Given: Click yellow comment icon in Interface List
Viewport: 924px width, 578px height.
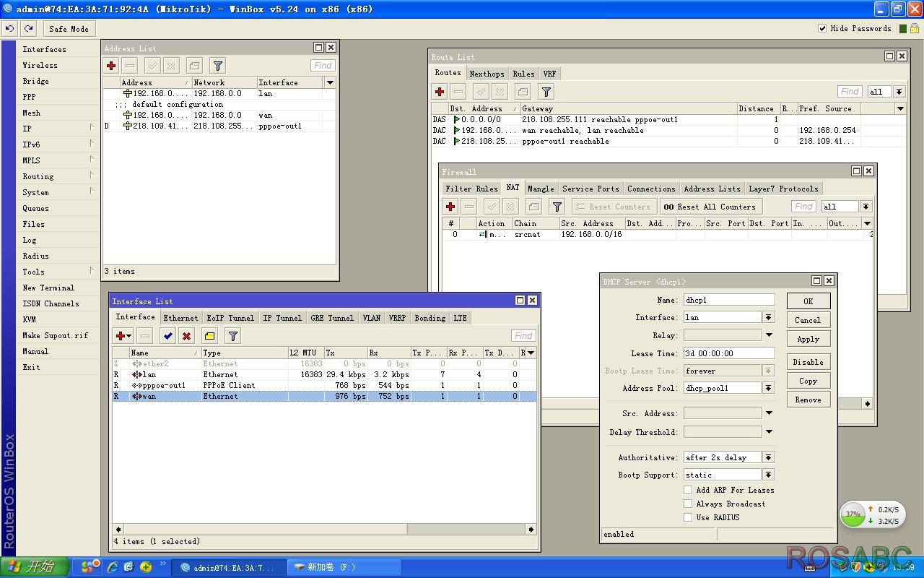Looking at the screenshot, I should pos(209,336).
